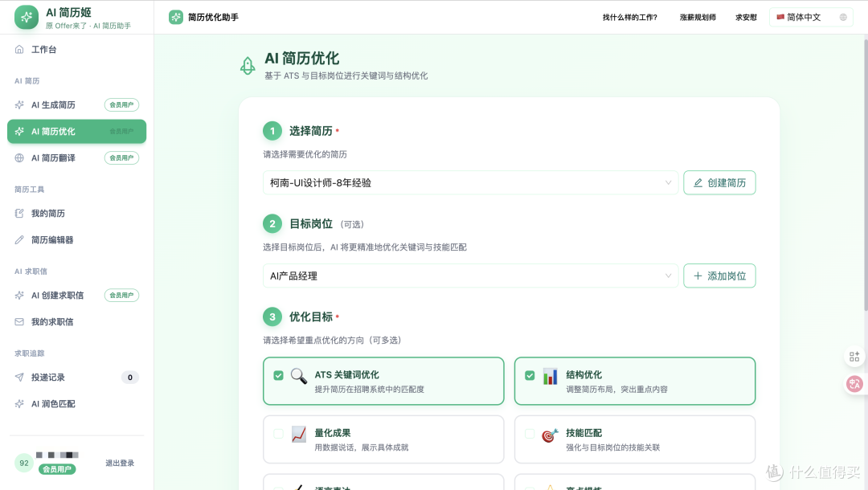
Task: Click target icon on 技能匹配 card
Action: coord(550,435)
